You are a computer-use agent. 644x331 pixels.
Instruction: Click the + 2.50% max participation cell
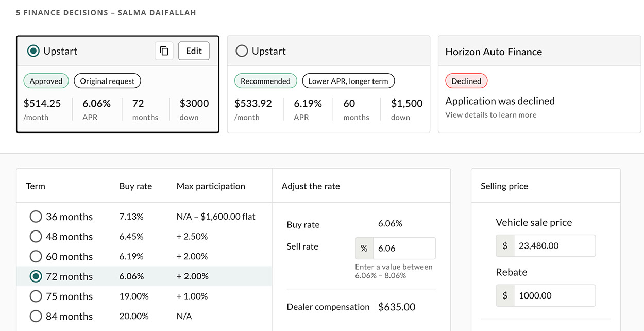click(x=192, y=237)
